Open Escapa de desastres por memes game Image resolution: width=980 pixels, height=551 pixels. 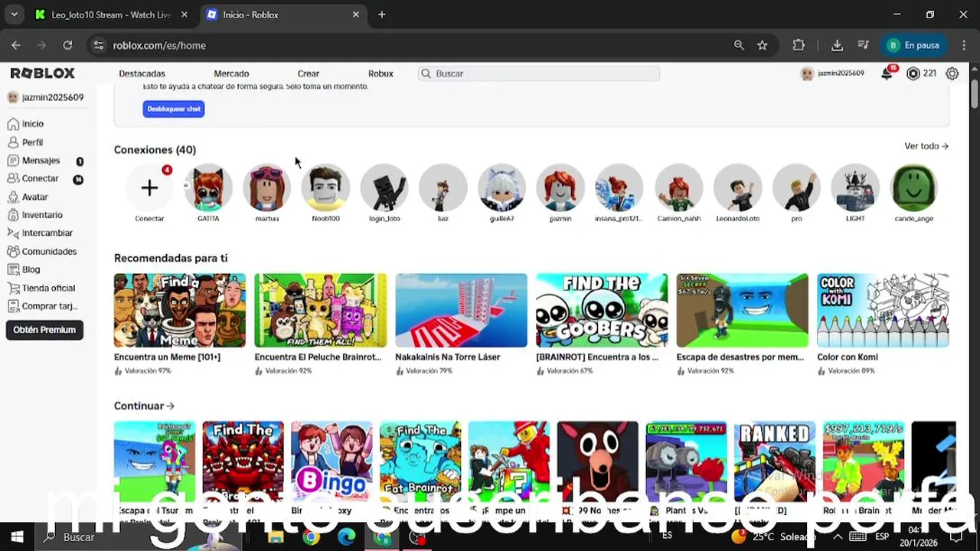point(742,310)
